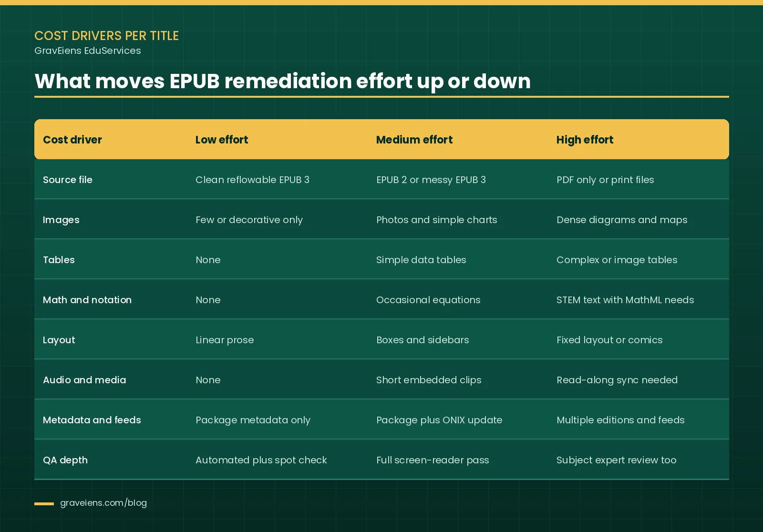763x532 pixels.
Task: Click 'Boxes and sidebars' cell
Action: [423, 340]
